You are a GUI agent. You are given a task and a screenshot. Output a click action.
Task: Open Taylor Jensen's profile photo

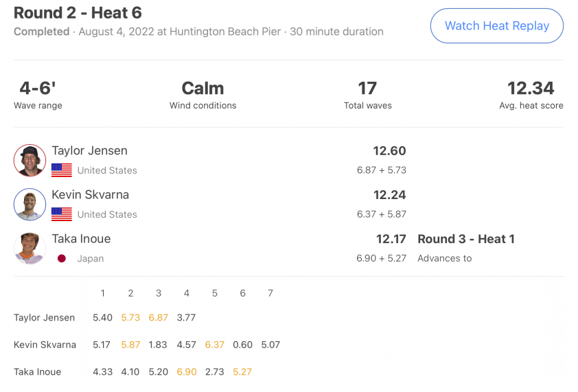pos(30,161)
